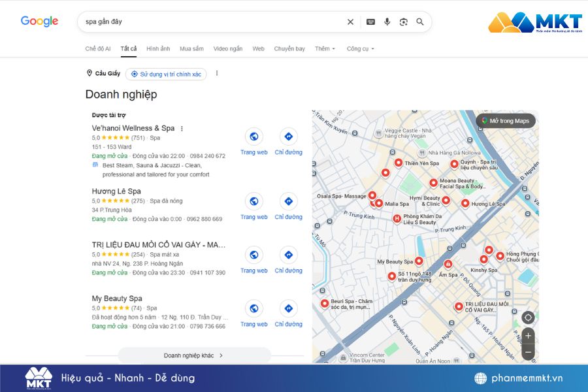This screenshot has height=392, width=588.
Task: Select the Ấm Spa map pin
Action: (448, 264)
